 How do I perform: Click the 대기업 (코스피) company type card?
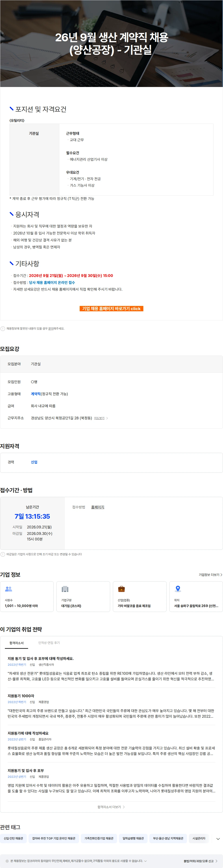click(x=83, y=596)
